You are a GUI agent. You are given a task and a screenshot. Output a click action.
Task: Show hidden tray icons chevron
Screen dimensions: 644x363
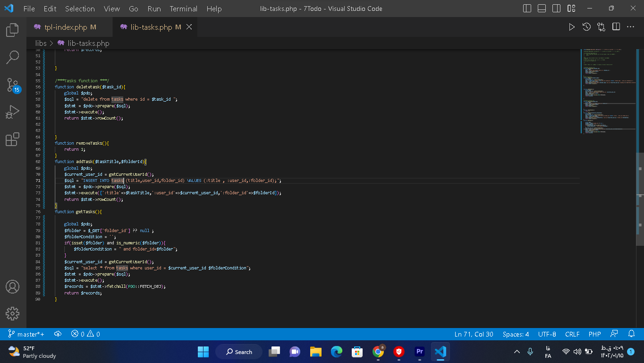[x=517, y=352]
